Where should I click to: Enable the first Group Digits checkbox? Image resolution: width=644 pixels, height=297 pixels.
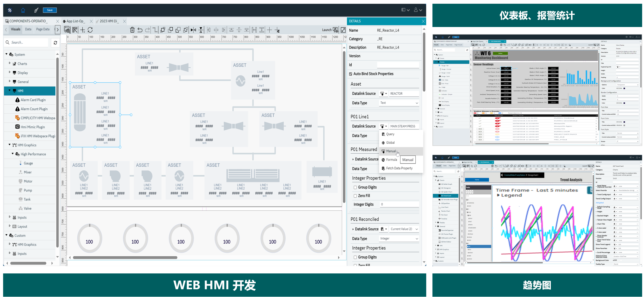(355, 187)
